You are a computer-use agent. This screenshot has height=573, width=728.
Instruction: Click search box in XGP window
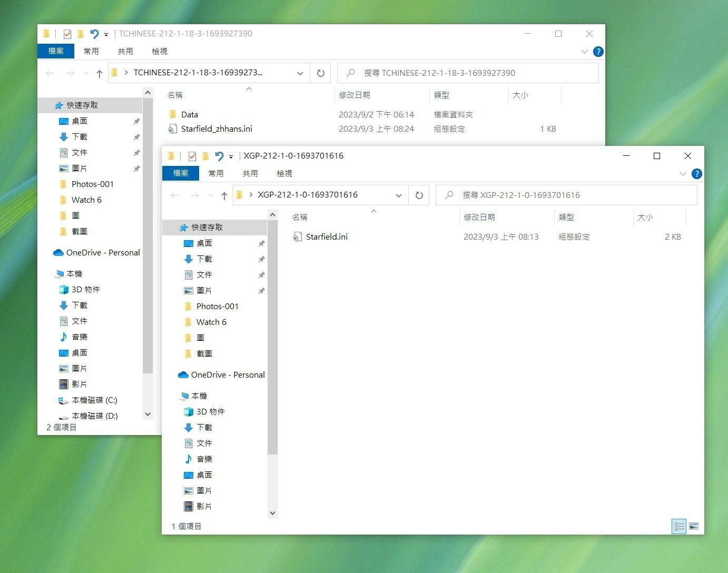(x=566, y=195)
